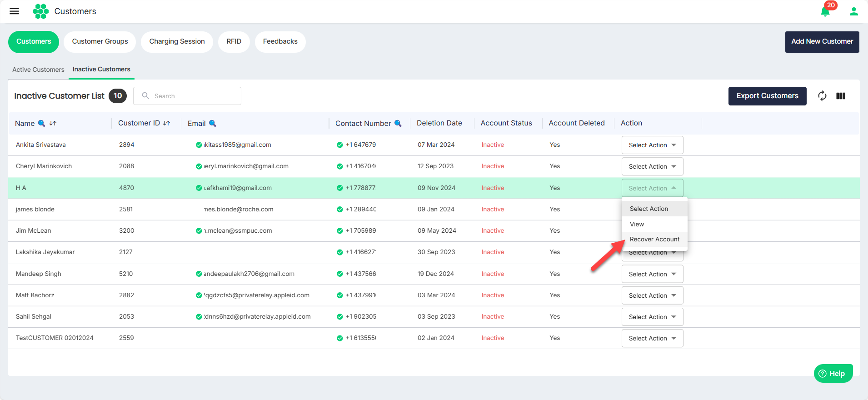
Task: Open the notifications bell with 20 badge
Action: (826, 11)
